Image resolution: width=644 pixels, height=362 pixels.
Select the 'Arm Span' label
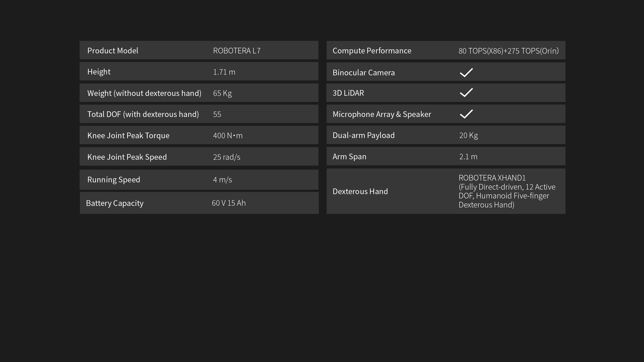point(349,157)
